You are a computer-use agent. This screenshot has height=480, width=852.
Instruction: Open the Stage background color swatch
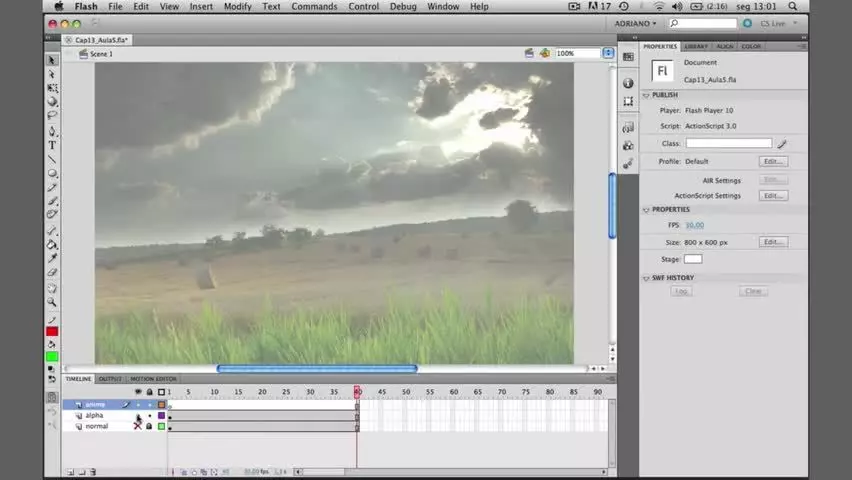693,259
